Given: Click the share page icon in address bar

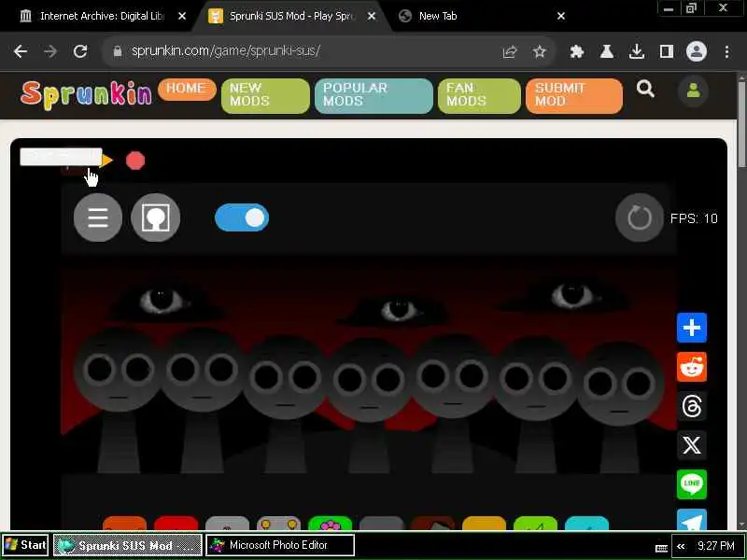Looking at the screenshot, I should click(510, 51).
